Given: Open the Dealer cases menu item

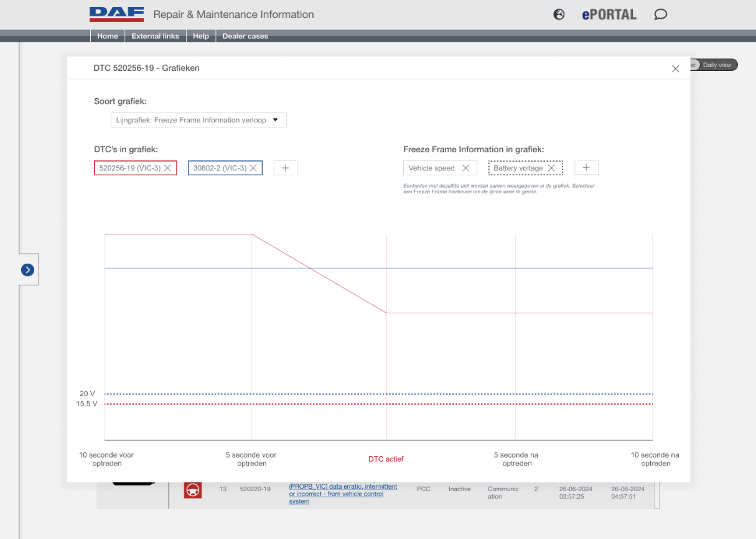Looking at the screenshot, I should [x=245, y=36].
